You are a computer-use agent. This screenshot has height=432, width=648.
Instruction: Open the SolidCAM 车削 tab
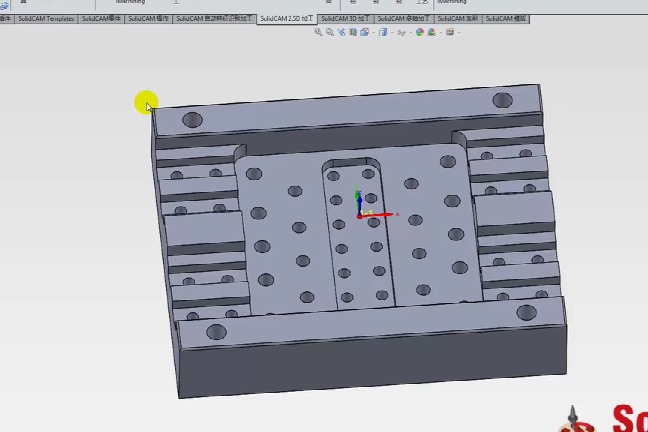(x=458, y=19)
